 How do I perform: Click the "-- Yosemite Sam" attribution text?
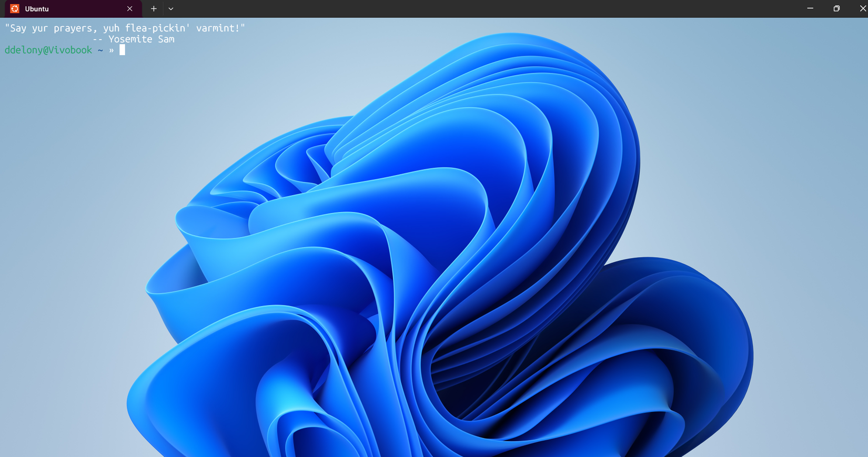[134, 39]
